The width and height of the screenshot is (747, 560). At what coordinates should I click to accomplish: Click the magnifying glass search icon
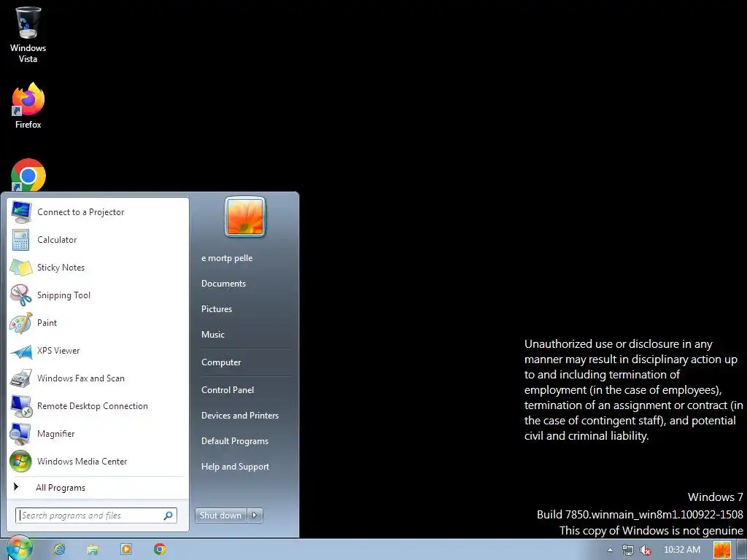(169, 516)
